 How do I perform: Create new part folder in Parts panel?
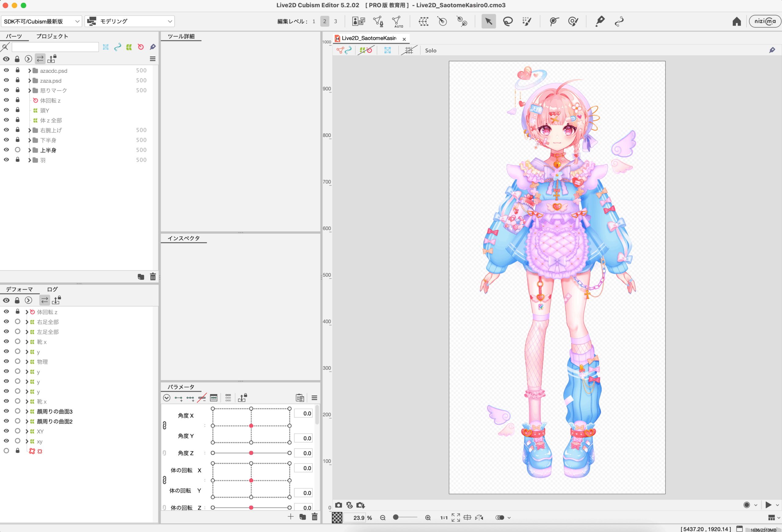(x=141, y=277)
